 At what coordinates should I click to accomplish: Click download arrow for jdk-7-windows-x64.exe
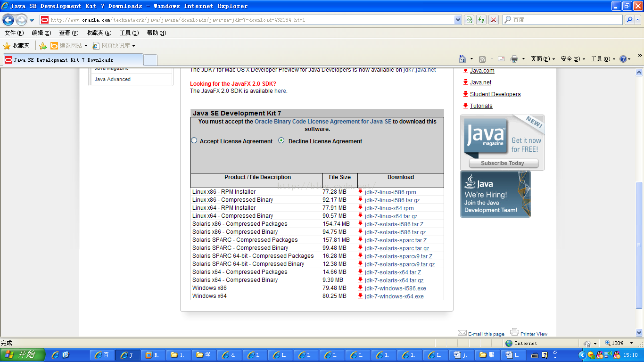tap(360, 296)
